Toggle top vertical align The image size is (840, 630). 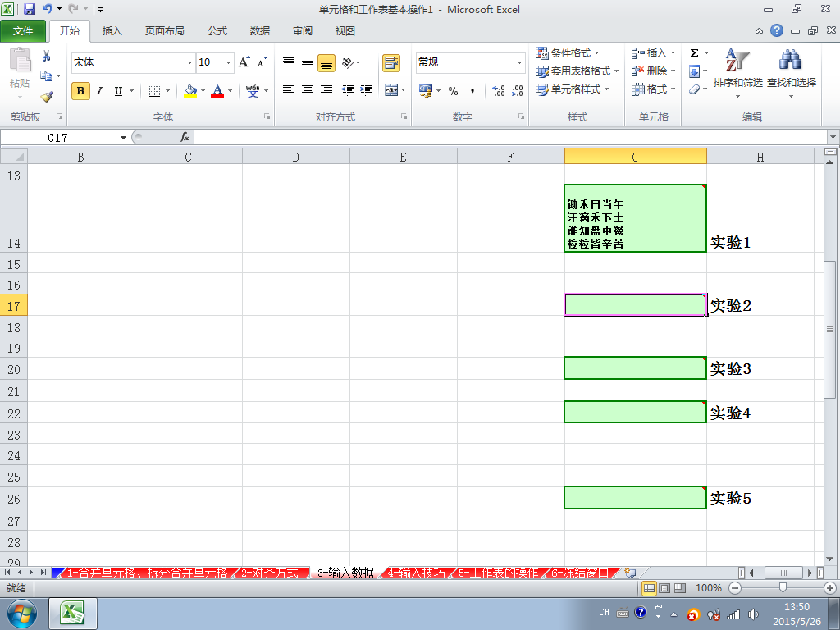tap(288, 62)
